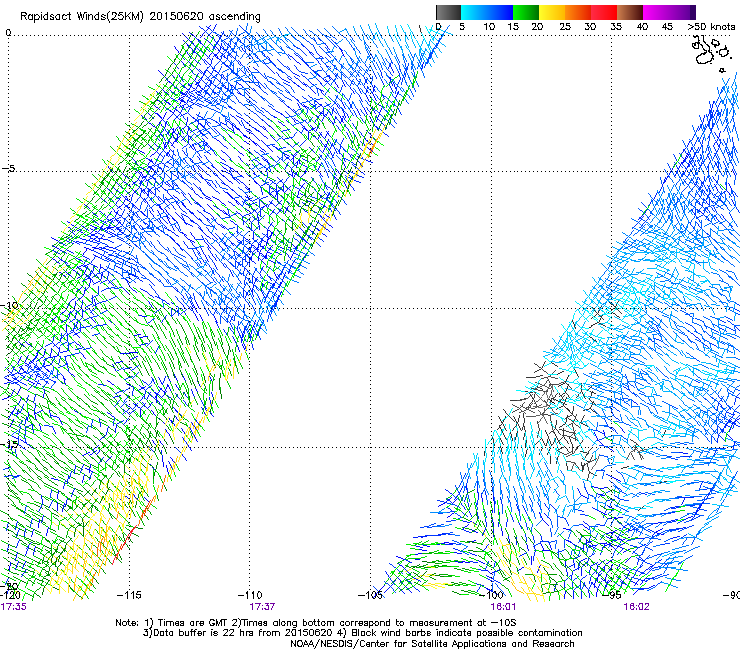Screen dimensions: 740x650
Task: Click the '-95' longitude axis label
Action: coord(612,595)
